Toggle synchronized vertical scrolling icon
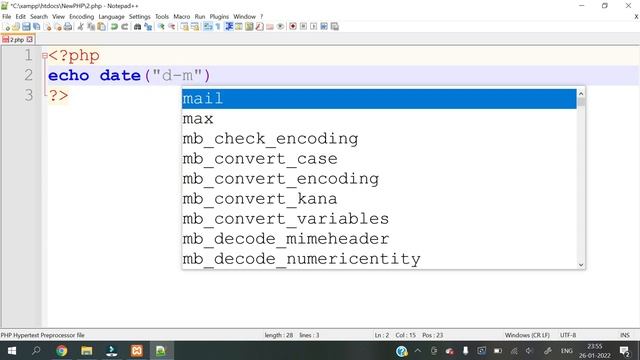Image resolution: width=640 pixels, height=360 pixels. [184, 27]
